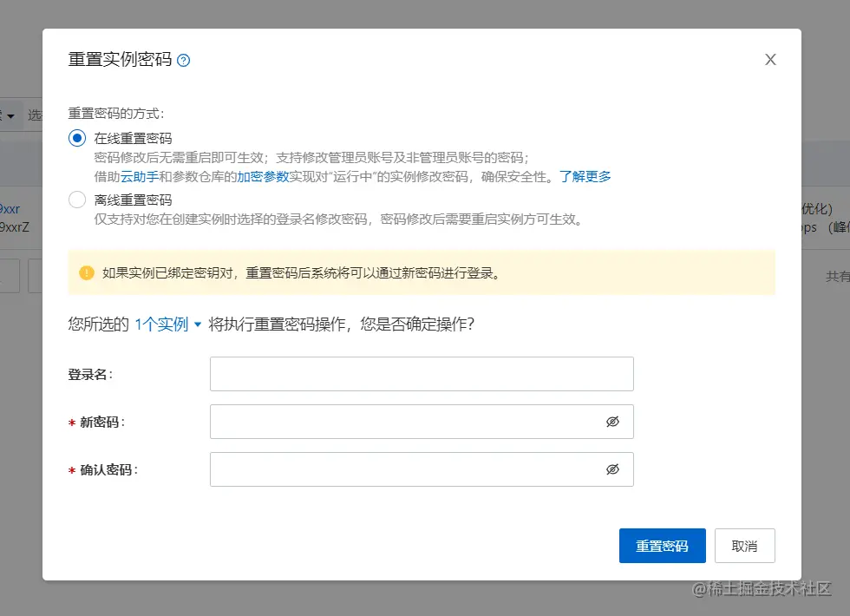Focus the 登录名 input field
The height and width of the screenshot is (616, 850).
pyautogui.click(x=422, y=374)
